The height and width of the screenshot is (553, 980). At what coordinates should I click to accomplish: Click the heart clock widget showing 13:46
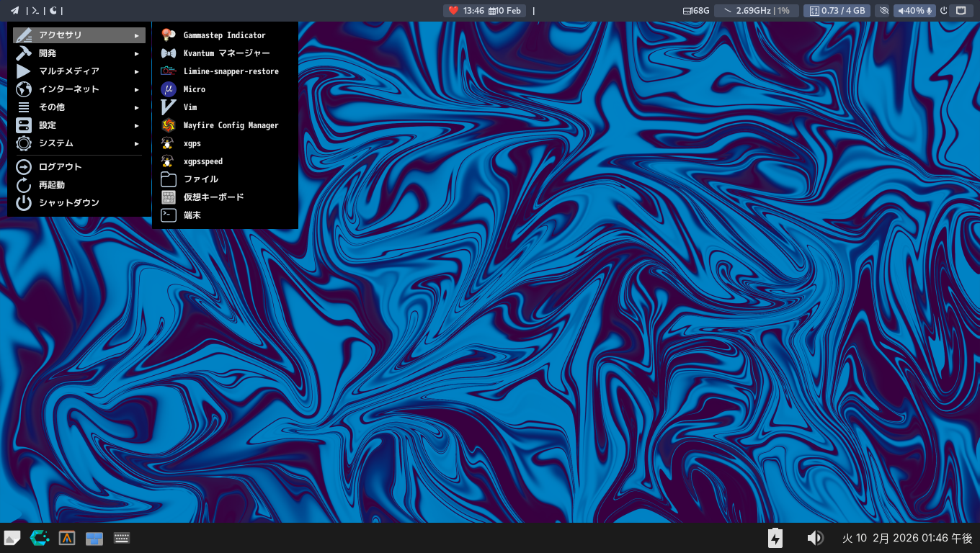[x=466, y=11]
